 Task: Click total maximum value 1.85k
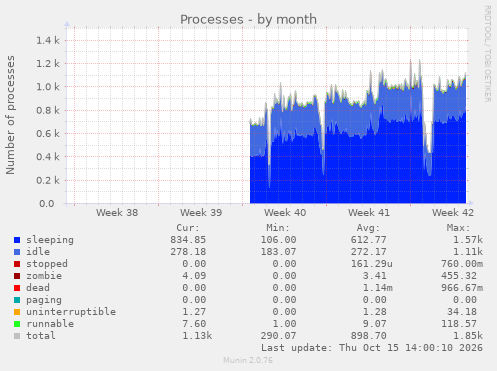coord(468,336)
